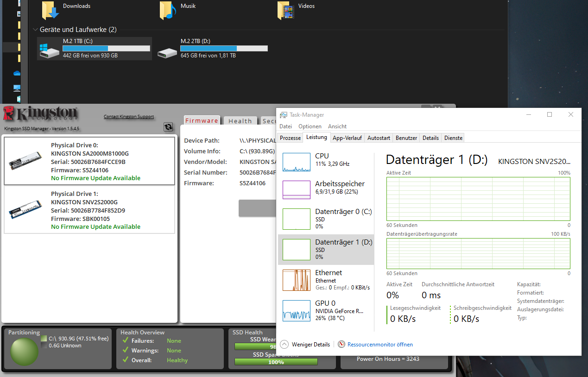
Task: Open the Ansicht menu in Task-Manager
Action: point(337,126)
